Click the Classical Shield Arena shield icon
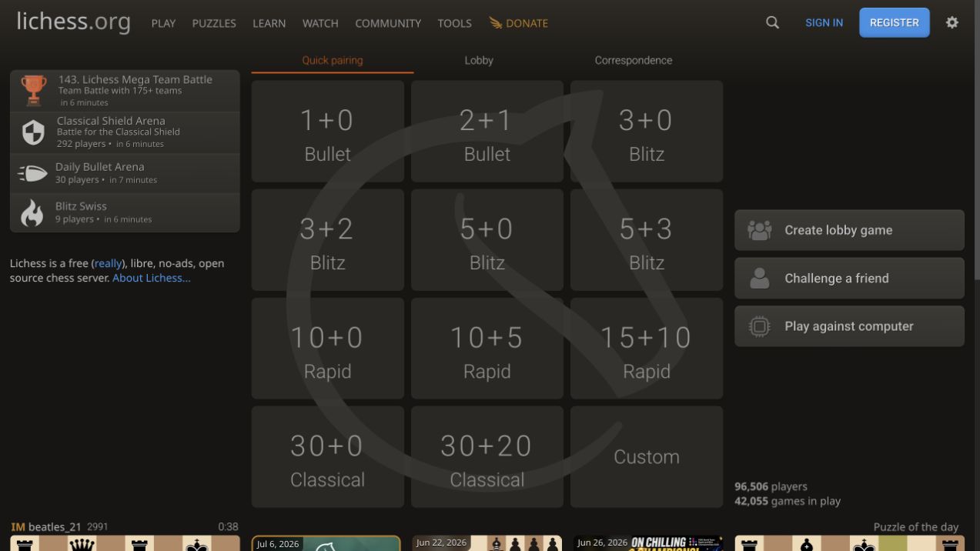Screen dimensions: 980x551 tap(33, 132)
